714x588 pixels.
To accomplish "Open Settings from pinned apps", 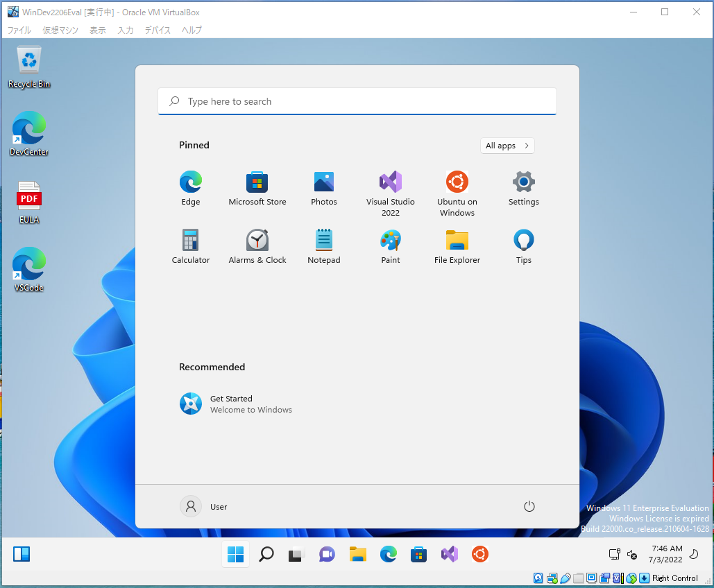I will [x=524, y=189].
